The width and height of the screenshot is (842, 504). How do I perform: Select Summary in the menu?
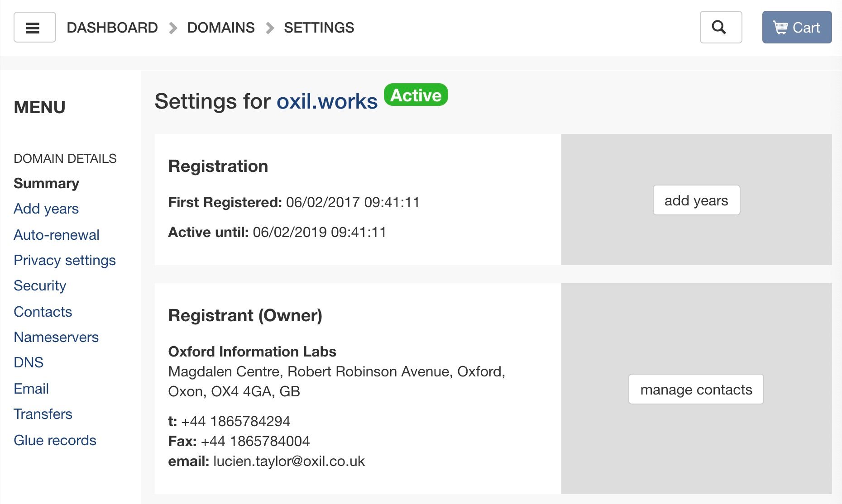pyautogui.click(x=46, y=183)
